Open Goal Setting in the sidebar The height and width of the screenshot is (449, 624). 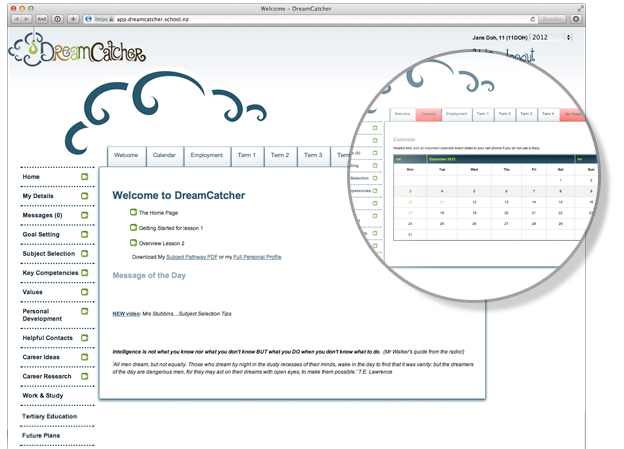click(41, 234)
